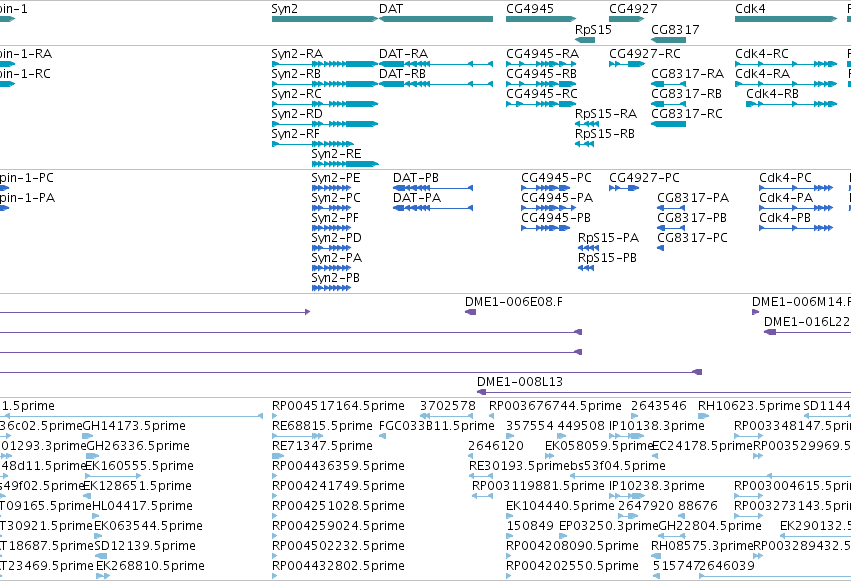Open EST label EK104440.5prime

[560, 507]
